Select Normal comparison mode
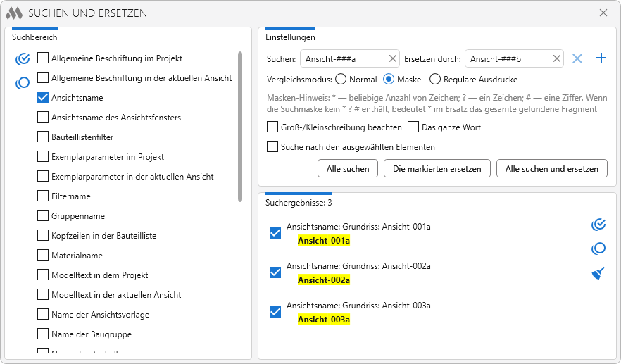The width and height of the screenshot is (621, 364). coord(341,80)
